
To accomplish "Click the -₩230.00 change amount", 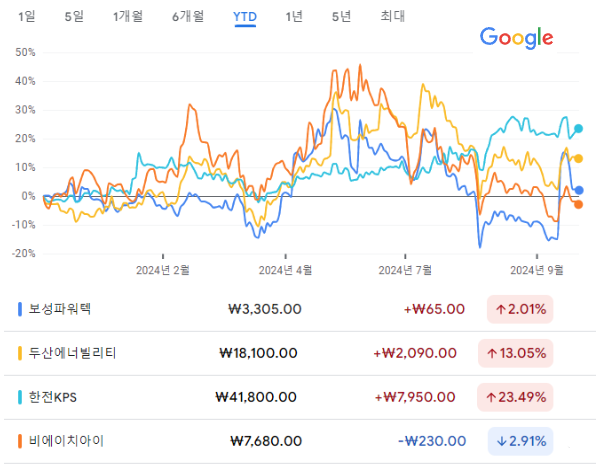I will coord(432,441).
